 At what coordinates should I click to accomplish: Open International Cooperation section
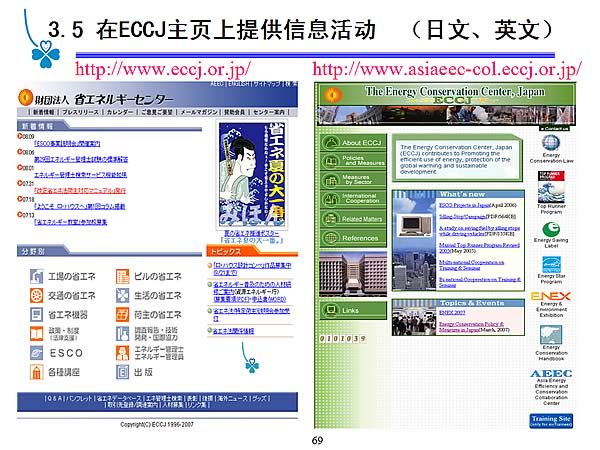tap(353, 199)
